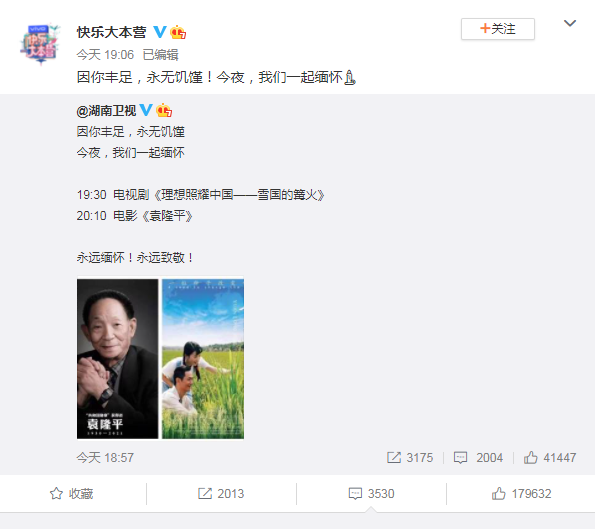Click the +关注 follow button
This screenshot has height=529, width=595.
[x=498, y=29]
